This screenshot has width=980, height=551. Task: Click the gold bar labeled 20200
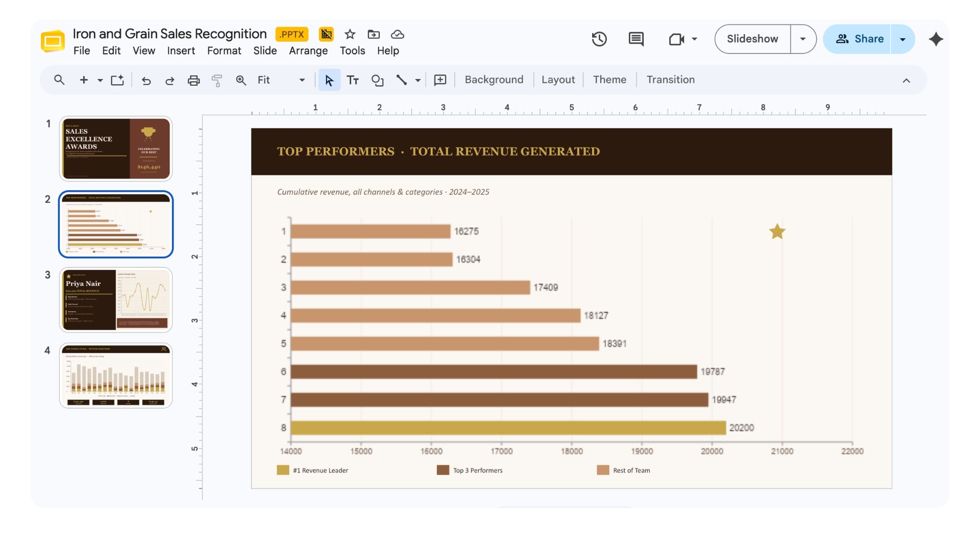508,428
